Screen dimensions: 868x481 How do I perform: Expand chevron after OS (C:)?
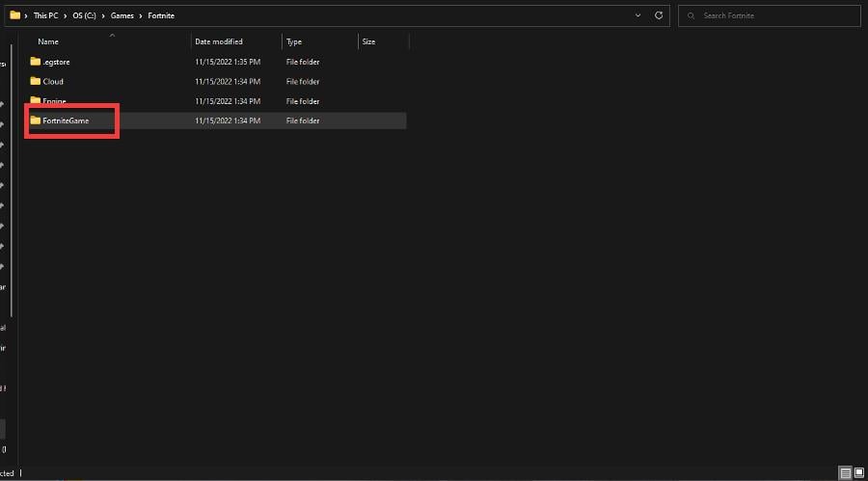(x=103, y=16)
